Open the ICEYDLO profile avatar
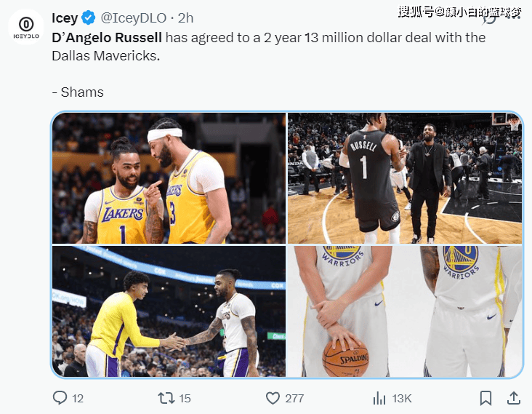 point(26,27)
